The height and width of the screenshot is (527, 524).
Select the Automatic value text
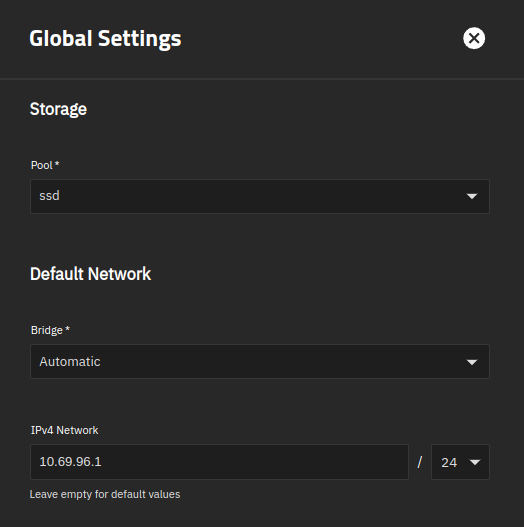(x=70, y=362)
